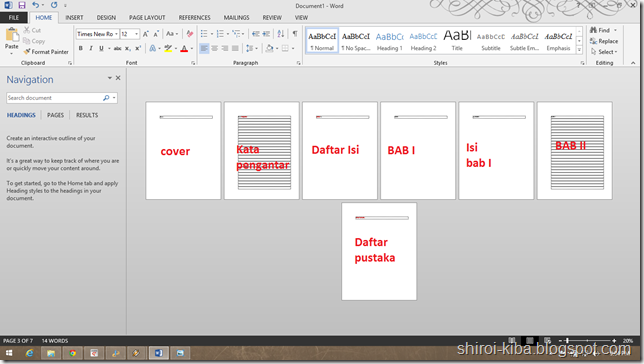Click the zoom slider handle
This screenshot has height=364, width=644.
coord(567,341)
